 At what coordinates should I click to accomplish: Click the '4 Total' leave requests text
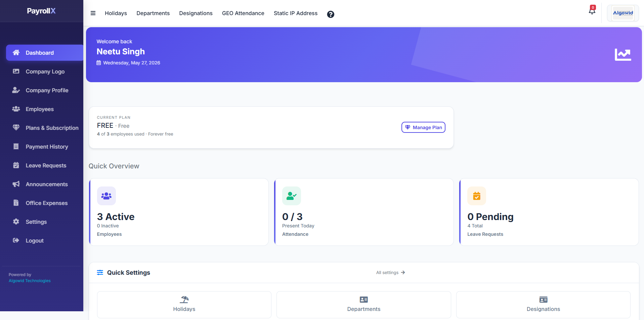tap(475, 226)
